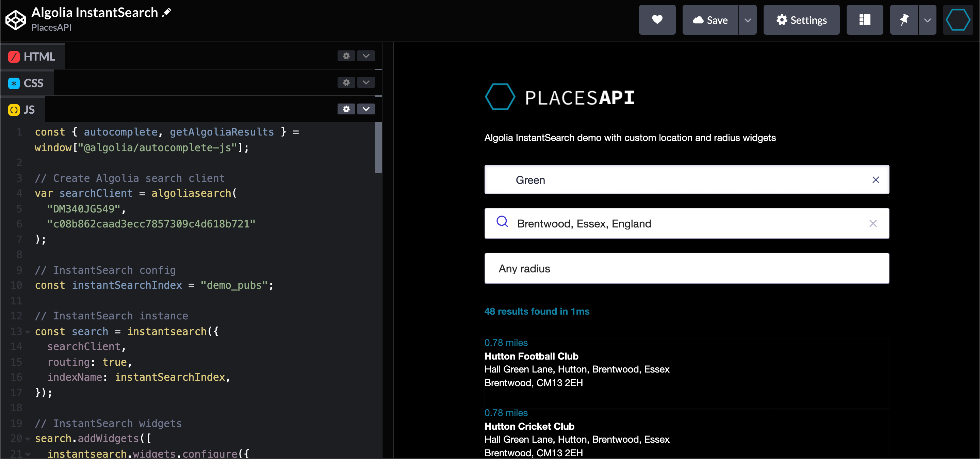Select the CSS editor tab
The height and width of the screenshot is (459, 980).
(x=27, y=83)
